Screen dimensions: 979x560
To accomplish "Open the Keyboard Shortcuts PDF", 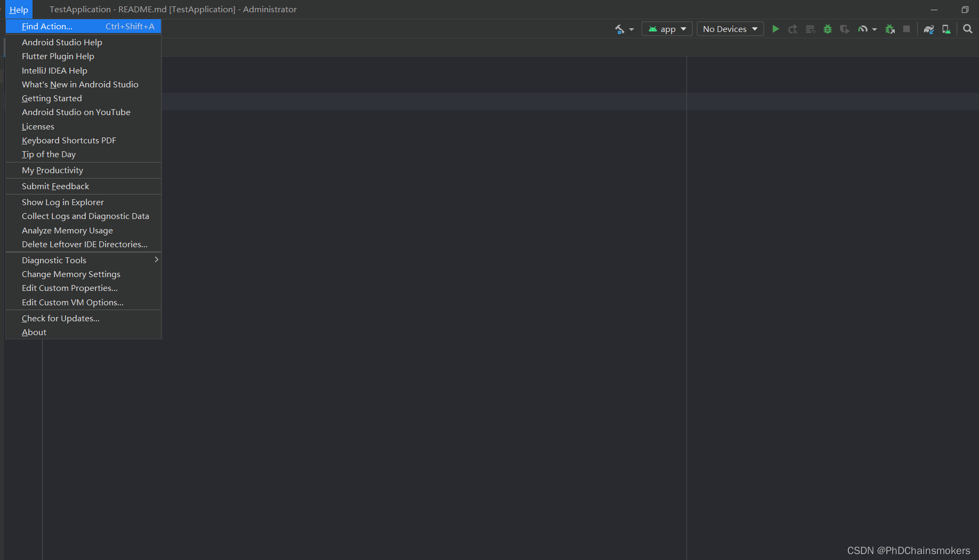I will 68,140.
